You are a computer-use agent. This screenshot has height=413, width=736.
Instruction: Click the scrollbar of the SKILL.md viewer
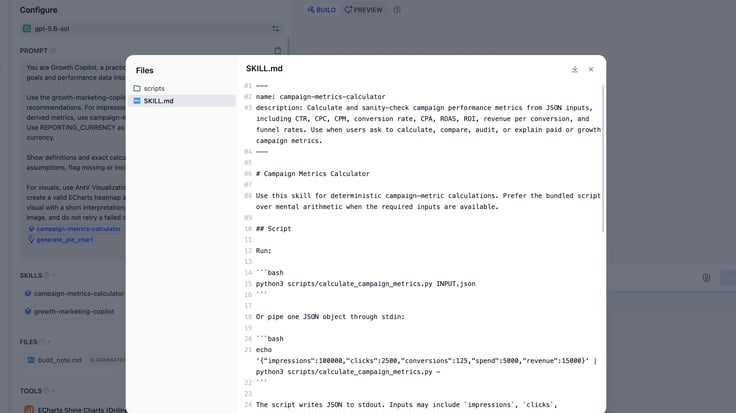(603, 158)
